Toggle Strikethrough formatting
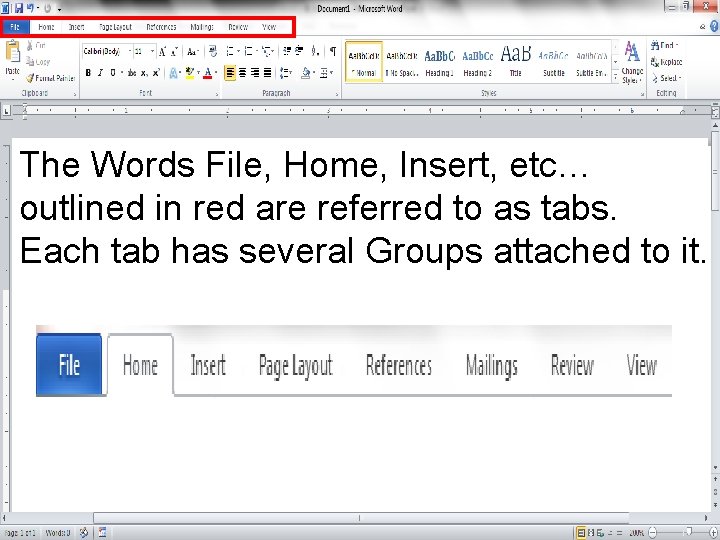Viewport: 720px width, 540px height. tap(132, 73)
